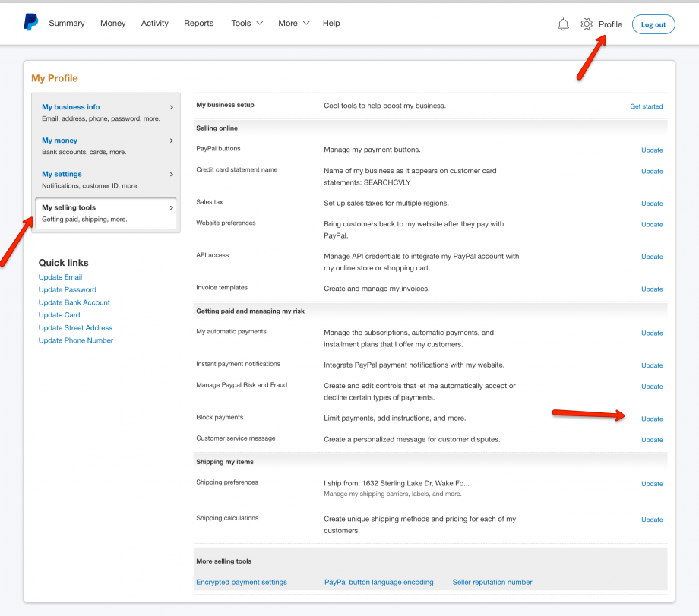Viewport: 699px width, 616px height.
Task: Click the API access row label
Action: coord(212,255)
